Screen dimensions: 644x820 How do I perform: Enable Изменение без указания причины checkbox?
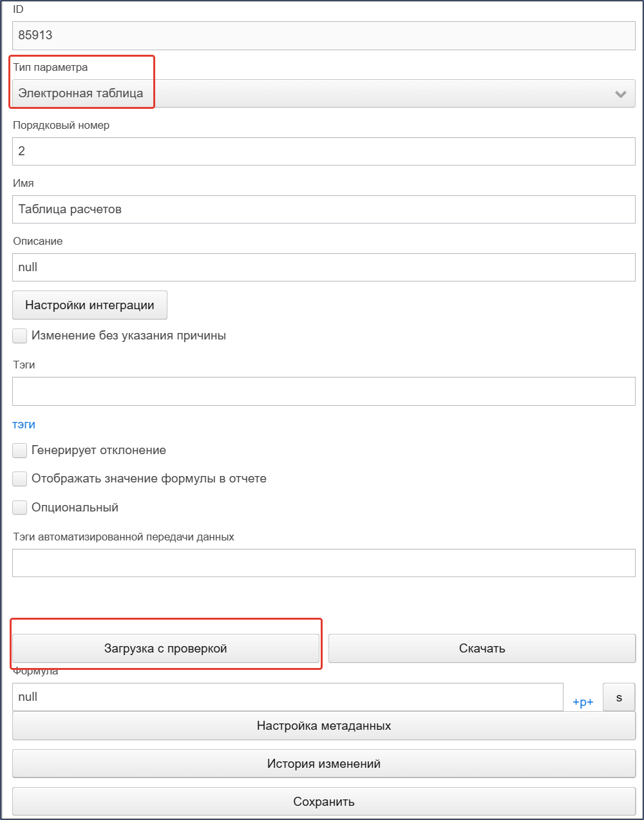click(x=20, y=336)
